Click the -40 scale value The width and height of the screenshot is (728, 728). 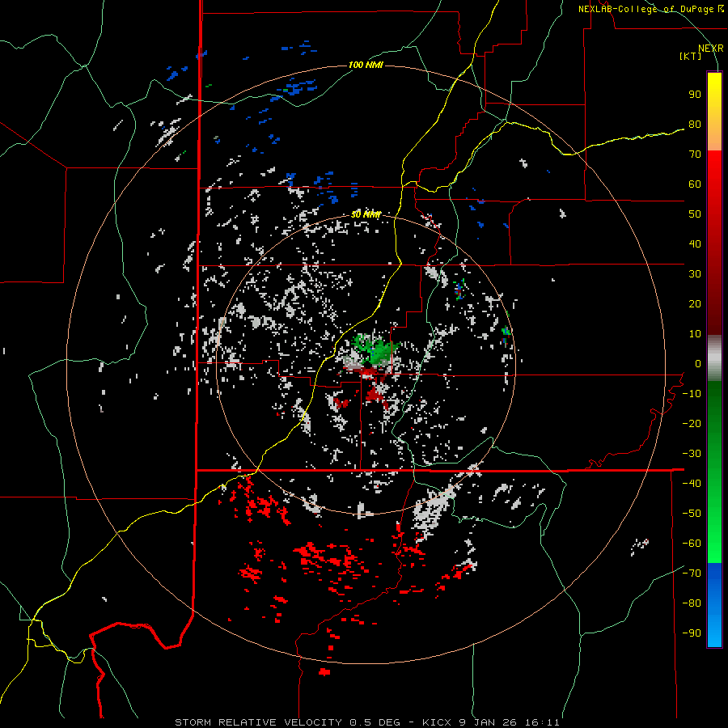click(x=692, y=484)
